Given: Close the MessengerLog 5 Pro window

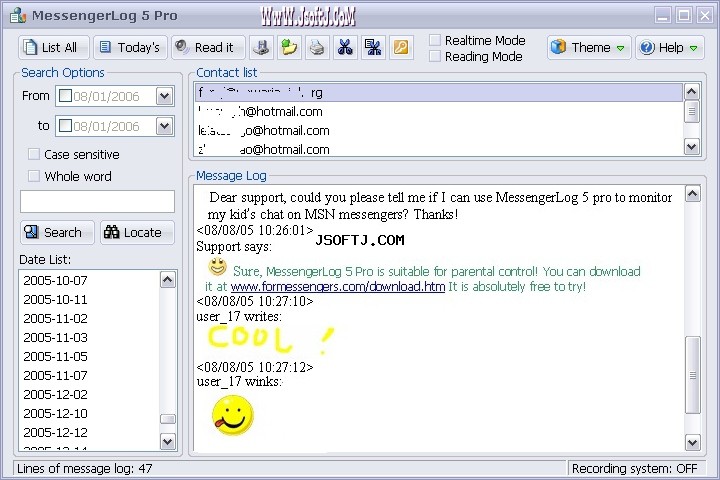Looking at the screenshot, I should (705, 16).
